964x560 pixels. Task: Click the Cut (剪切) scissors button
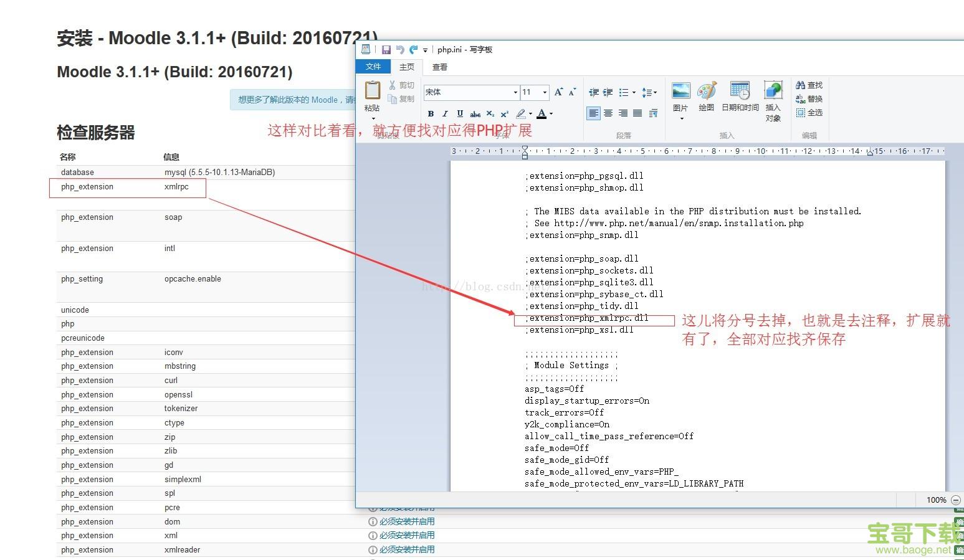(x=401, y=85)
